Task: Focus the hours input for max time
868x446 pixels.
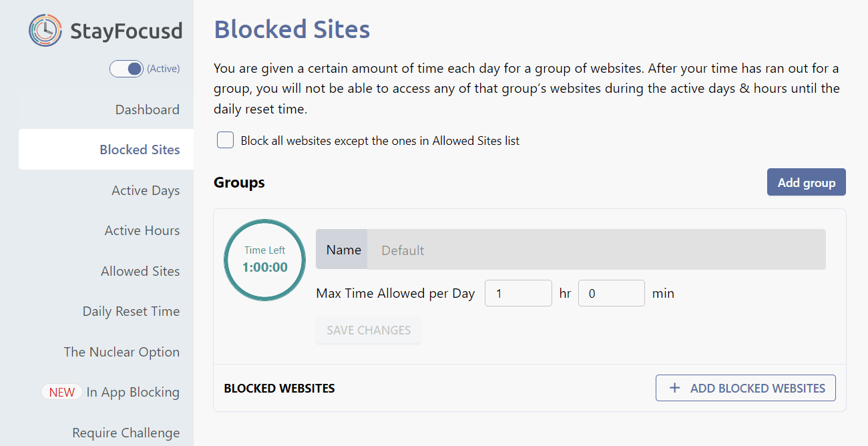Action: (x=518, y=293)
